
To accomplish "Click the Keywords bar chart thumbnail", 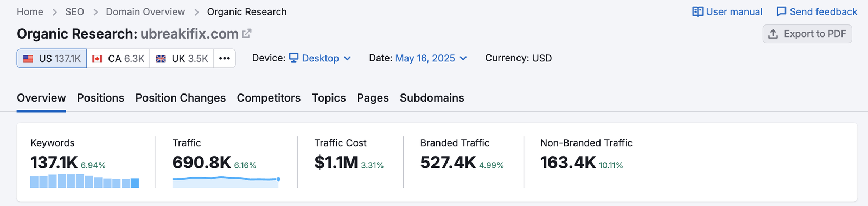I will [85, 181].
